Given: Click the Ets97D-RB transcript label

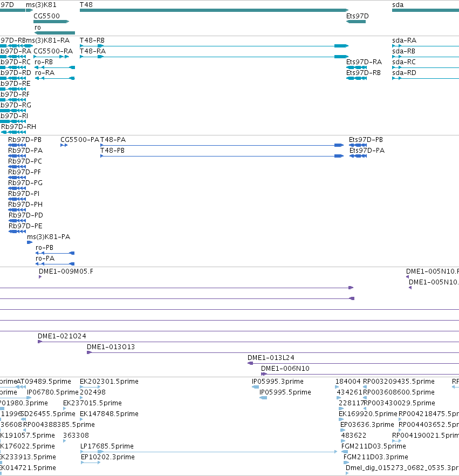Looking at the screenshot, I should [364, 73].
